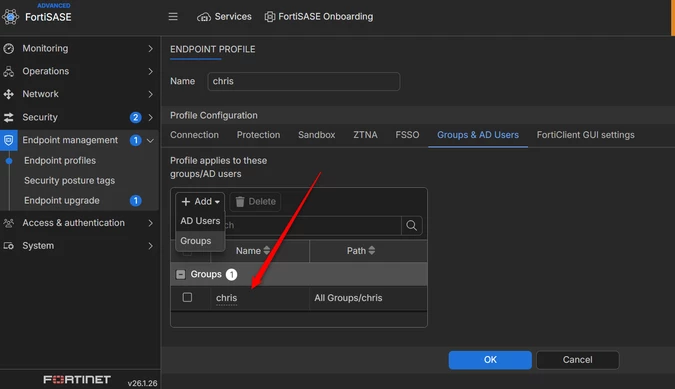
Task: Click the FortiSASE logo icon
Action: pyautogui.click(x=10, y=17)
